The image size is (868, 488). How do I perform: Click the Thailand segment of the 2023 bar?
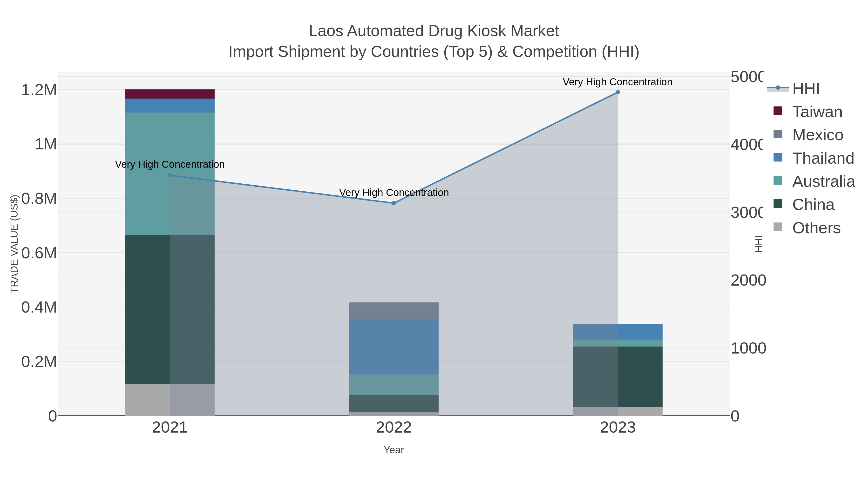tap(618, 332)
